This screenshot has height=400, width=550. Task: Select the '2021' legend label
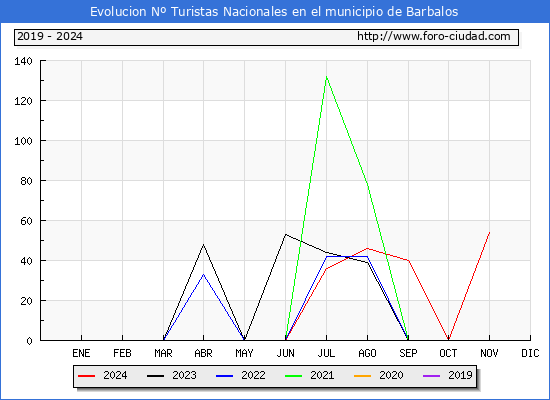322,375
